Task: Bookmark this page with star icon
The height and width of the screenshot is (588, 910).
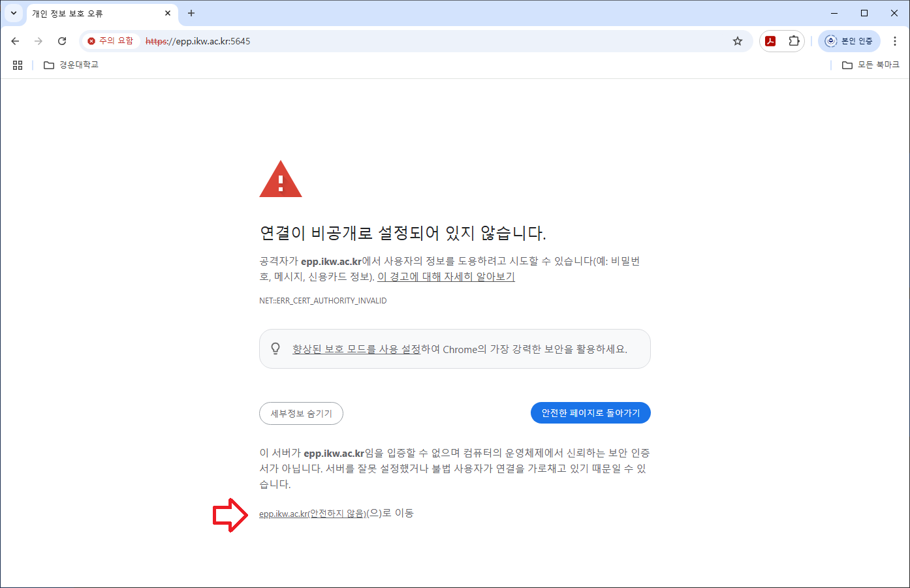Action: click(738, 41)
